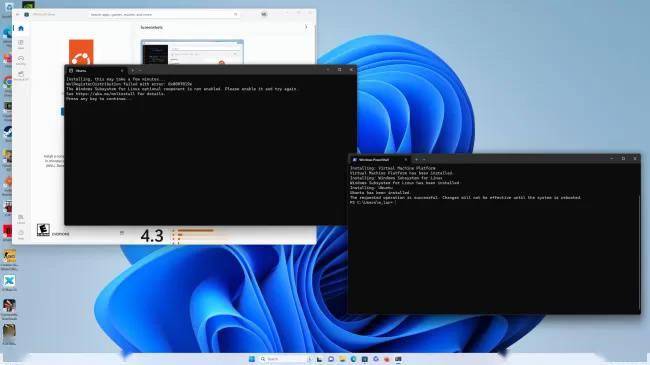Open new tab dropdown in PowerShell window
Viewport: 650px width, 365px height.
point(424,159)
